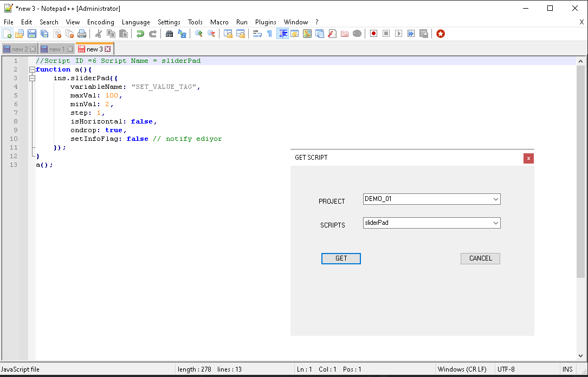Open the Plugins menu

[x=266, y=22]
